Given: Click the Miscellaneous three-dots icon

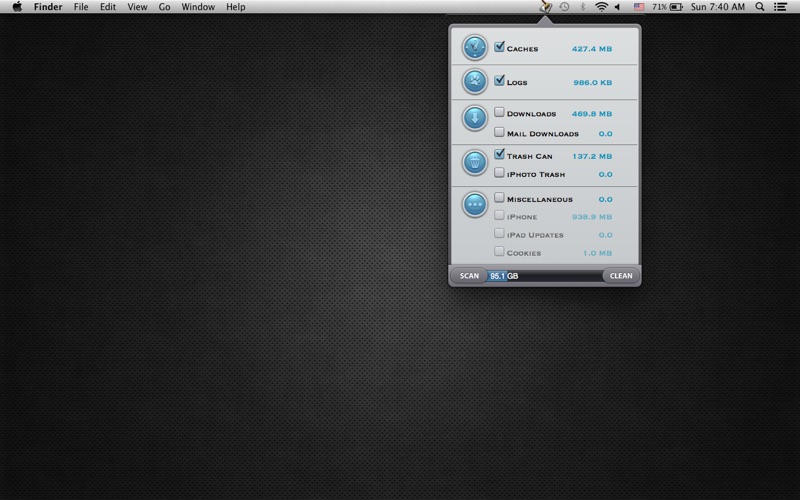Looking at the screenshot, I should (x=474, y=205).
